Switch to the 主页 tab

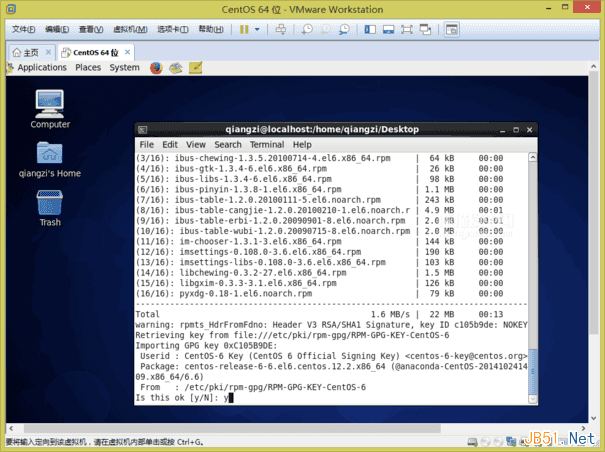point(25,52)
